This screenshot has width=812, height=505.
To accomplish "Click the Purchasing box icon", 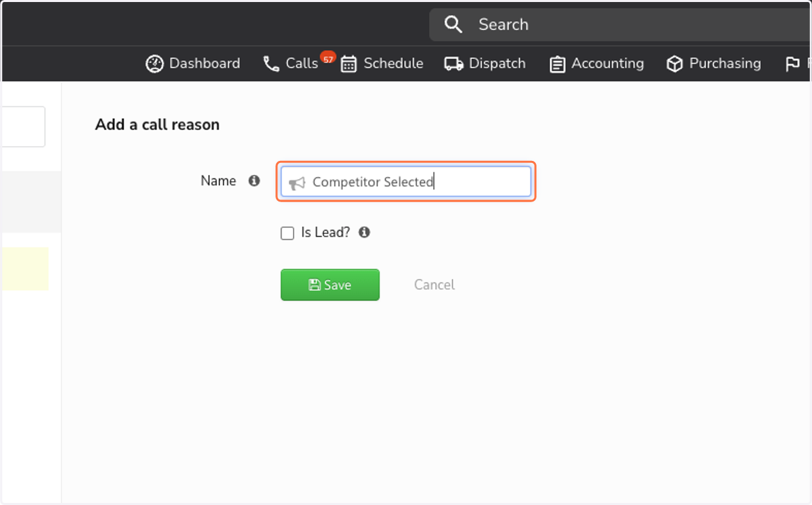I will pyautogui.click(x=675, y=64).
